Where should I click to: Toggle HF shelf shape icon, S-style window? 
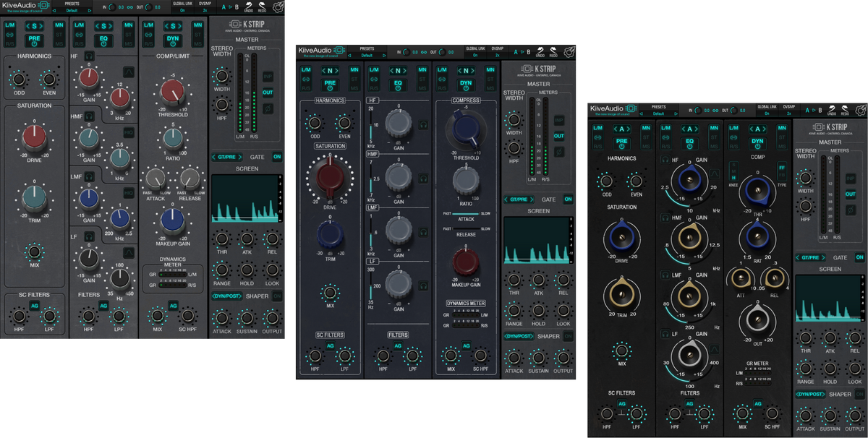129,71
